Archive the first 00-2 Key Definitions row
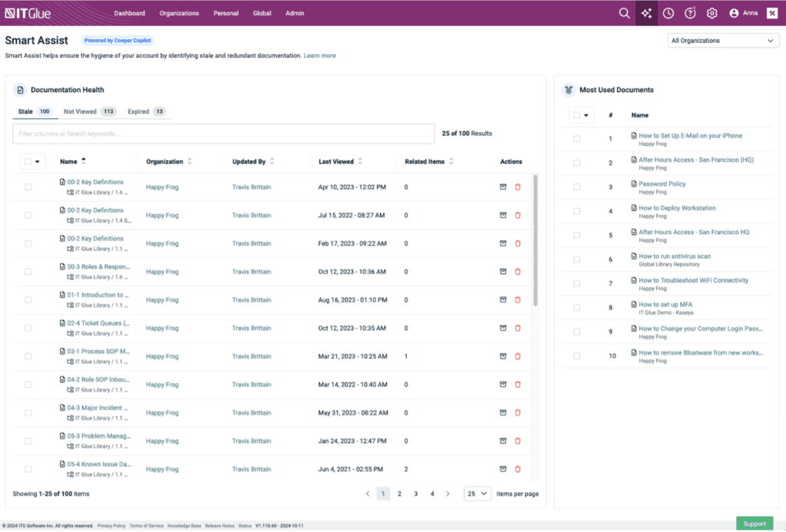The image size is (786, 532). [504, 187]
